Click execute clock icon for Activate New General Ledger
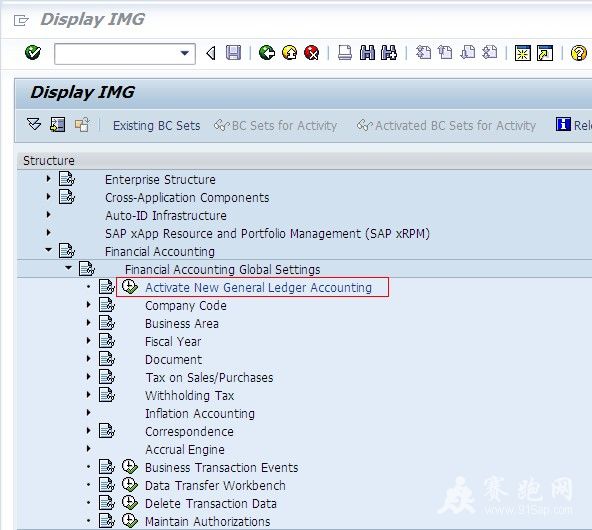The image size is (592, 530). 130,287
